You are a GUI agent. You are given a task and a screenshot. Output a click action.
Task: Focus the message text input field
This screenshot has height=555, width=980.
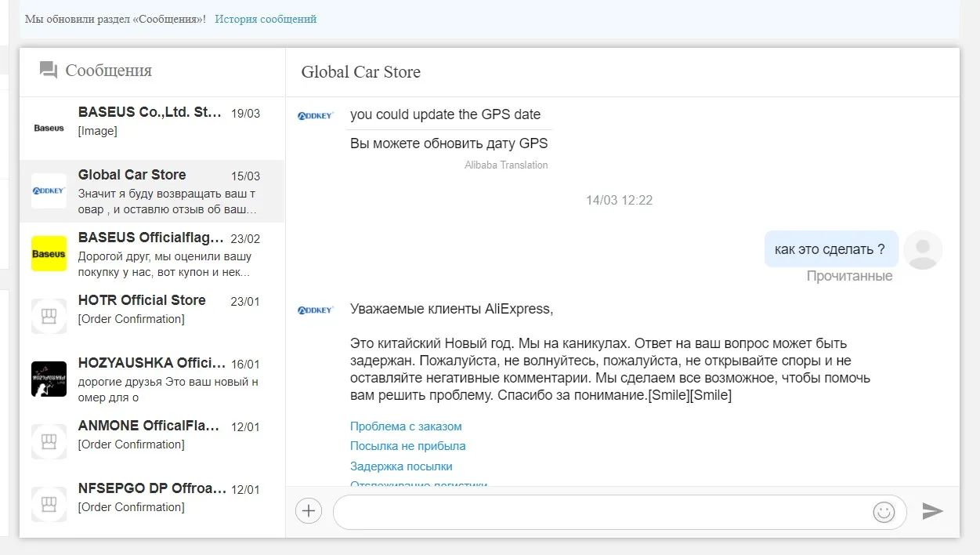[602, 512]
